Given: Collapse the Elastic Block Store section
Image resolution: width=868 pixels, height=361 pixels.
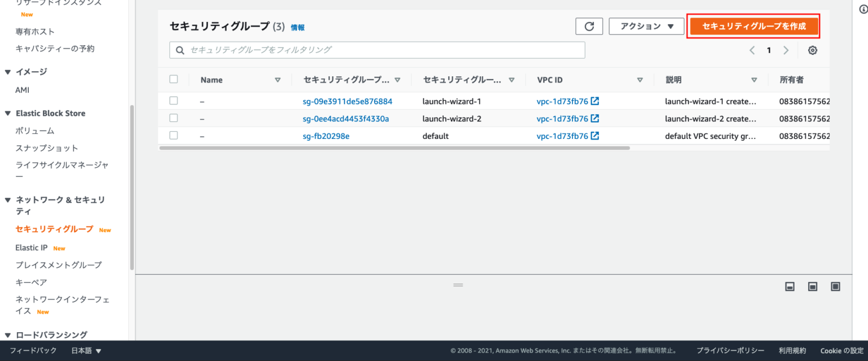Looking at the screenshot, I should pos(8,114).
